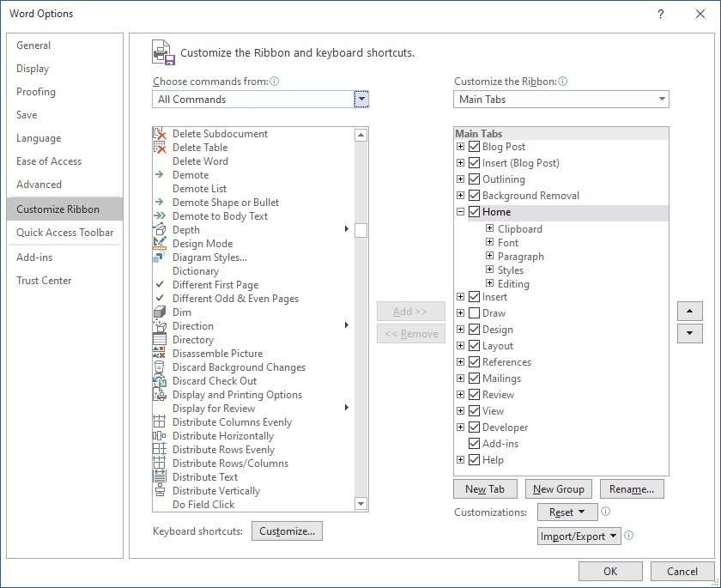Expand the Clipboard group

(x=490, y=228)
